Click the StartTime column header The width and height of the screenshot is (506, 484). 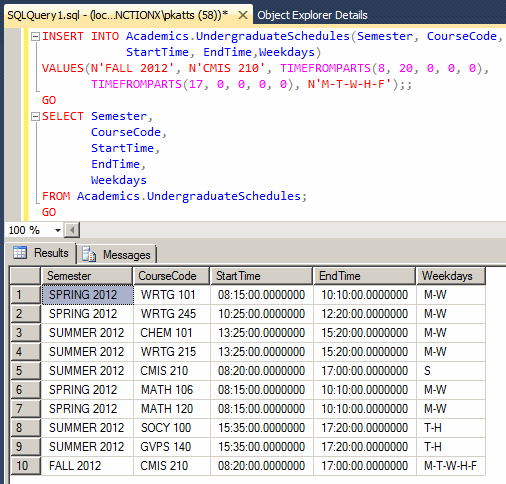click(261, 276)
